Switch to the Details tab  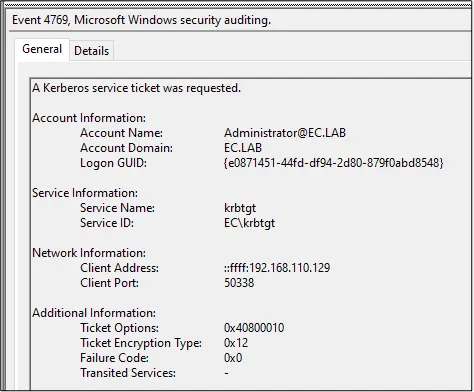92,51
